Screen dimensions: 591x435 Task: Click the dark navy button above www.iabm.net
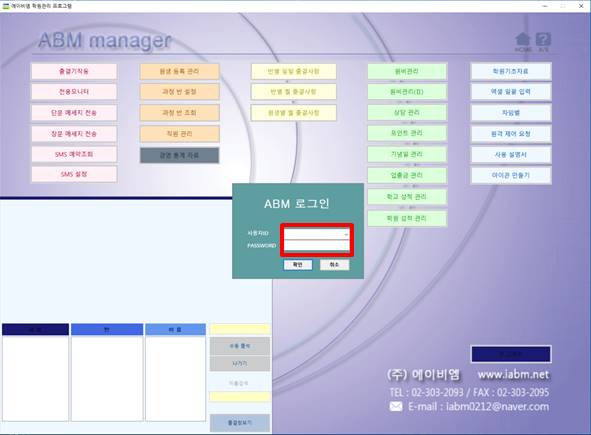click(x=511, y=354)
